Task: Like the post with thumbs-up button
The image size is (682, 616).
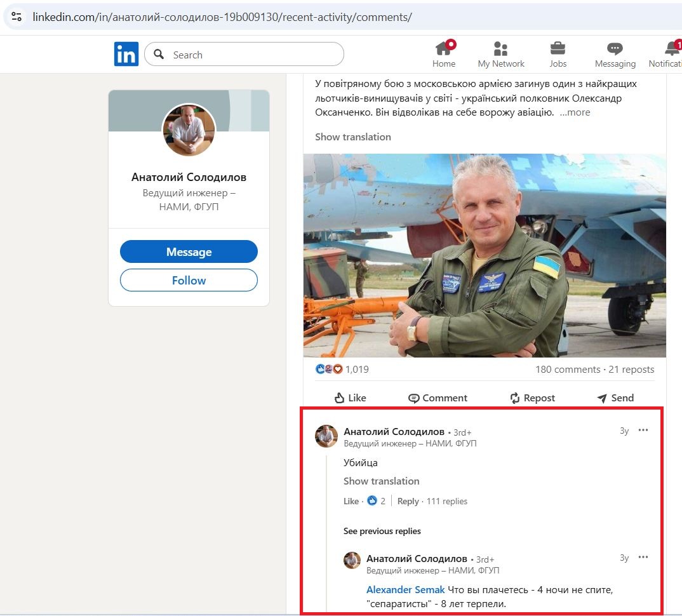Action: (x=350, y=398)
